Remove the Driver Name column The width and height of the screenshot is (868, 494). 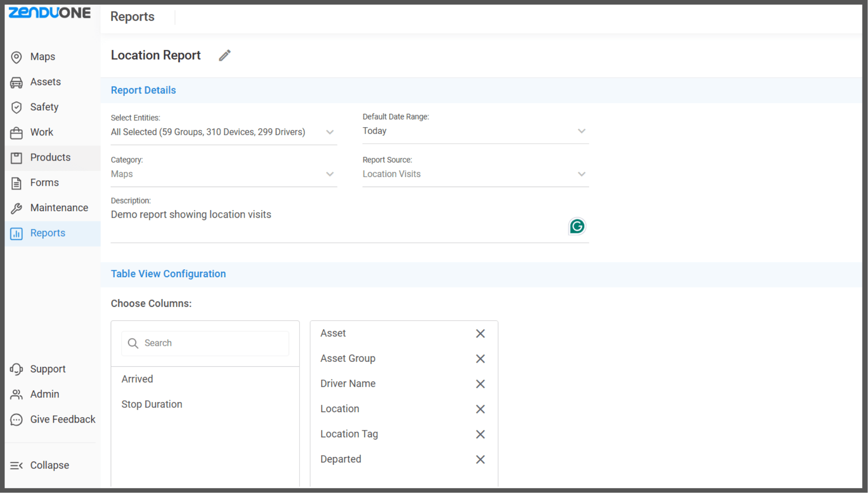480,384
